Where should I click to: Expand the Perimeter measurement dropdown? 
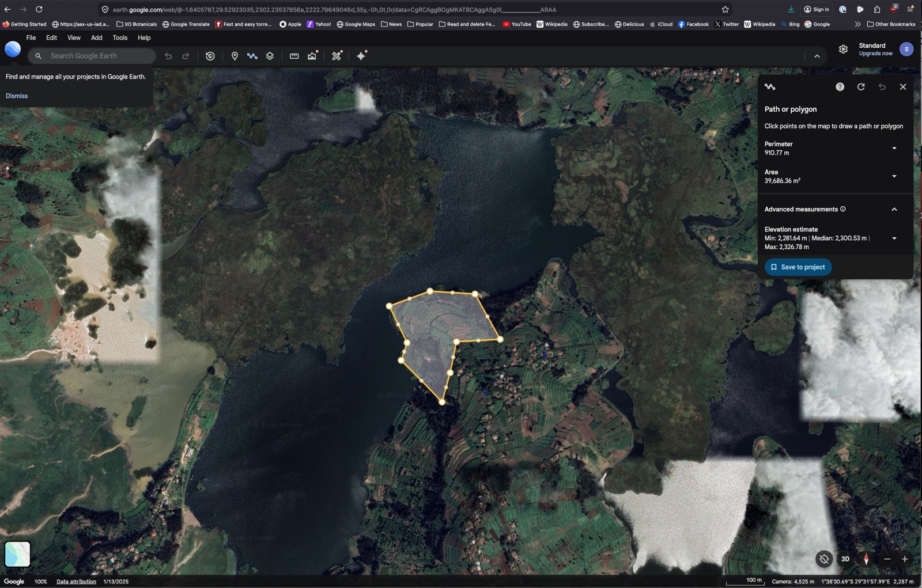pyautogui.click(x=894, y=148)
